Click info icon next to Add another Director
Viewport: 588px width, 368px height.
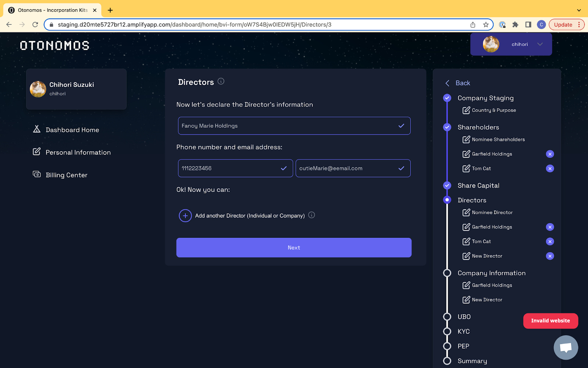[312, 215]
